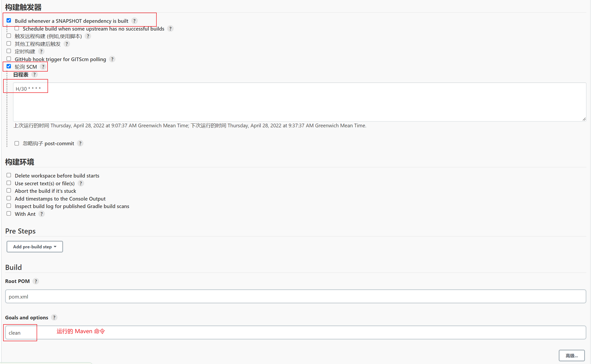Click the Goals and options input field
This screenshot has height=364, width=591.
295,333
